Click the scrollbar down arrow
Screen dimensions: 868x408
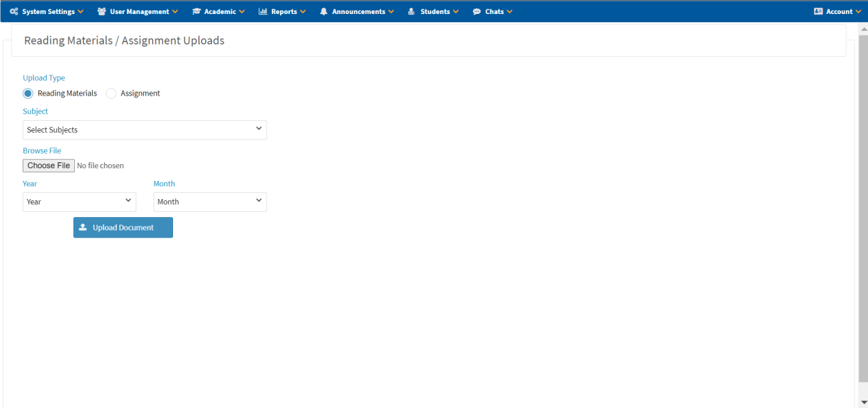click(863, 402)
